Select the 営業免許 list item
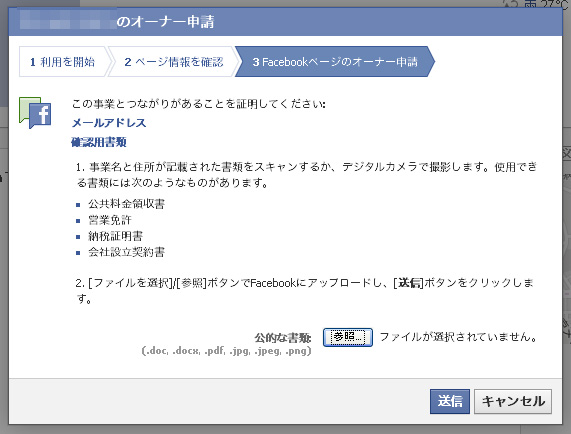 pyautogui.click(x=110, y=220)
